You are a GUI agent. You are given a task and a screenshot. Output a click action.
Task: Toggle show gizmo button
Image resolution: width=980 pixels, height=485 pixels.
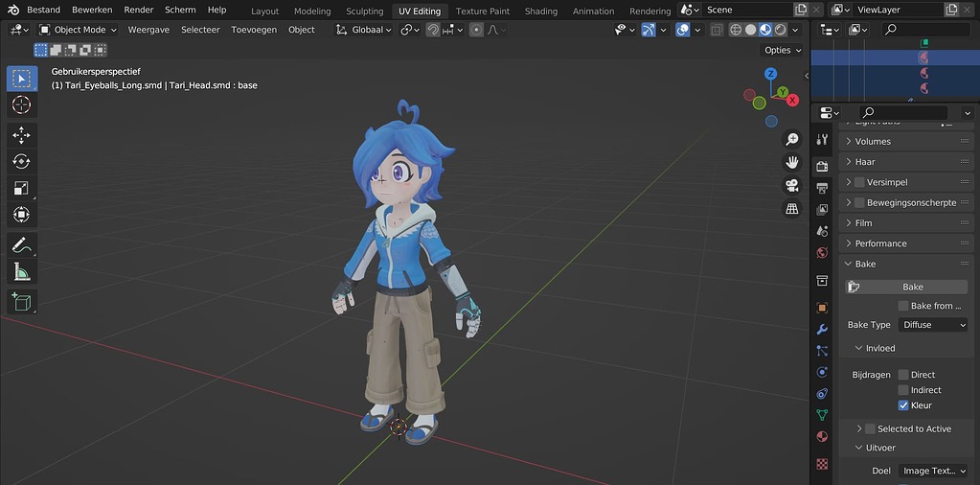click(x=649, y=30)
